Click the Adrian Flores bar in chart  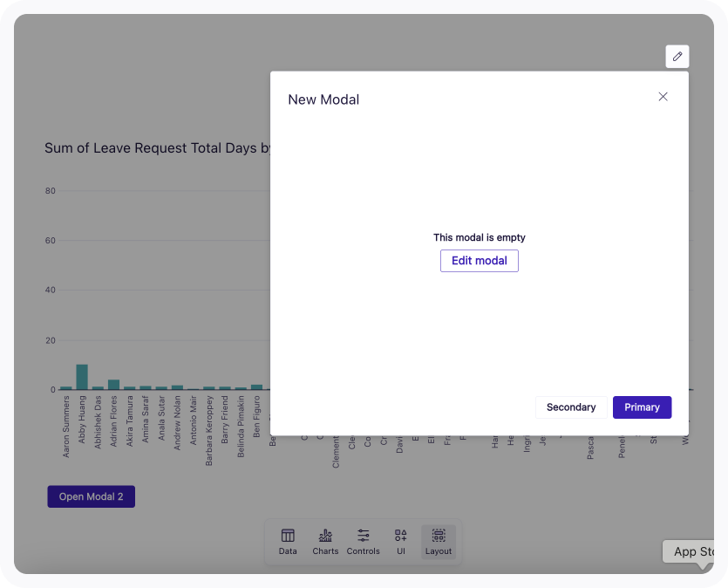click(113, 385)
